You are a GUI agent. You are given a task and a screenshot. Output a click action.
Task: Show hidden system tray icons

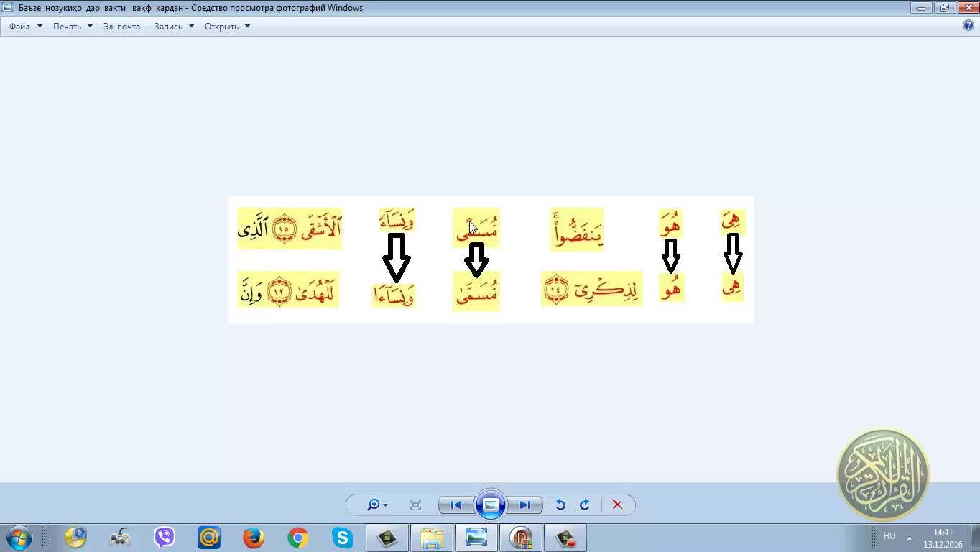point(909,538)
